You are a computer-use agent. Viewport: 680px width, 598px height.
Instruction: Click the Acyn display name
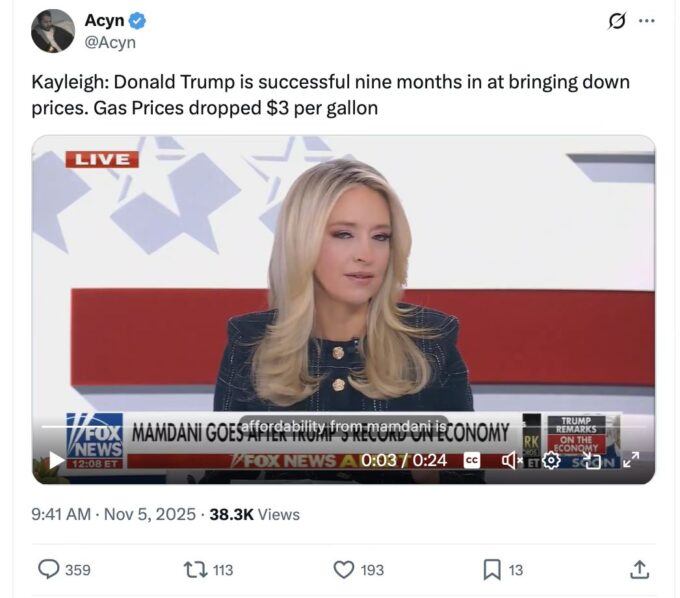[x=105, y=20]
